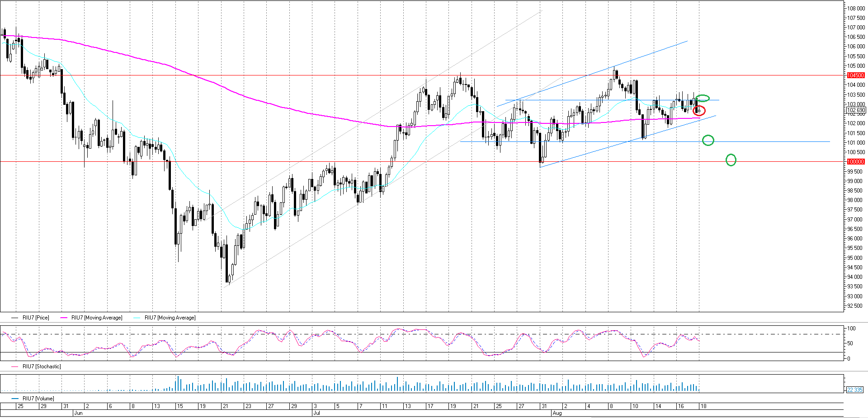This screenshot has width=868, height=418.
Task: Click date label 17 on the time axis
Action: click(x=430, y=406)
